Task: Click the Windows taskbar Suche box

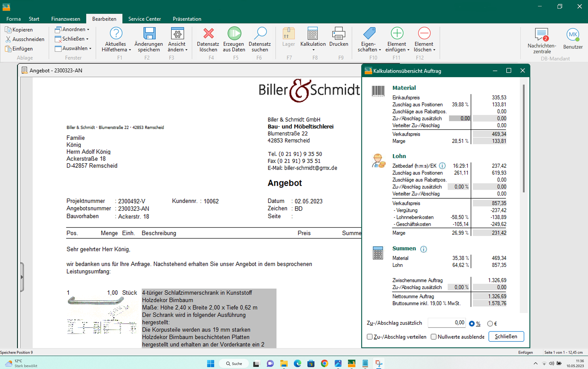Action: [234, 363]
